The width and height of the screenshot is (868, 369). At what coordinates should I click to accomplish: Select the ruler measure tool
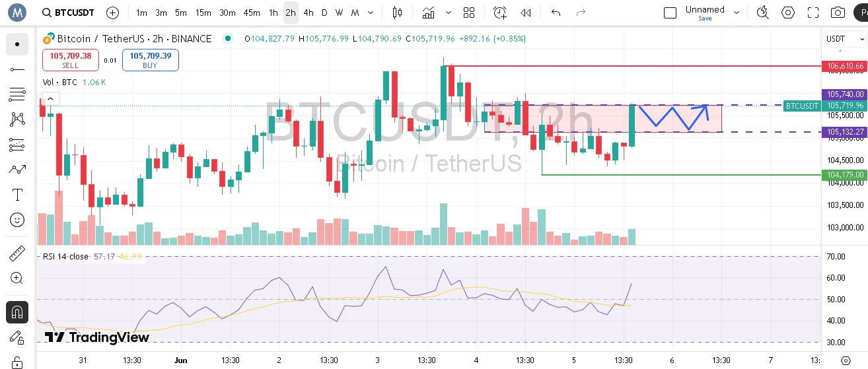(x=17, y=253)
